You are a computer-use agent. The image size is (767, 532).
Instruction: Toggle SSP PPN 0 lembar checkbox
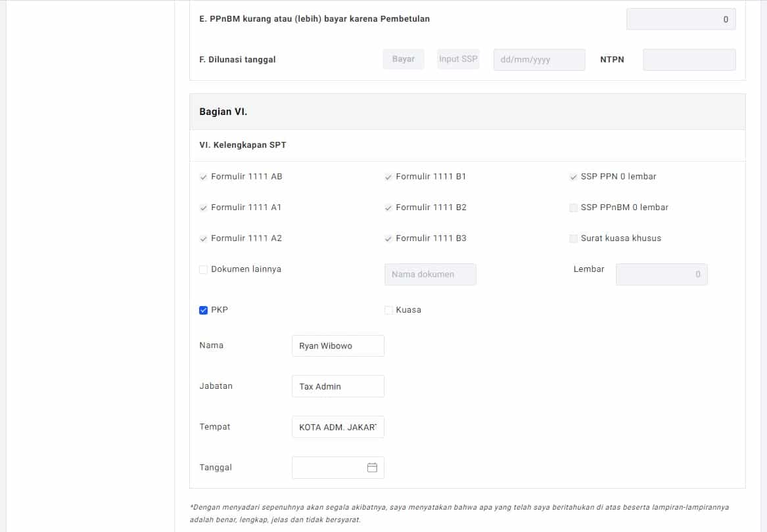[x=574, y=177]
